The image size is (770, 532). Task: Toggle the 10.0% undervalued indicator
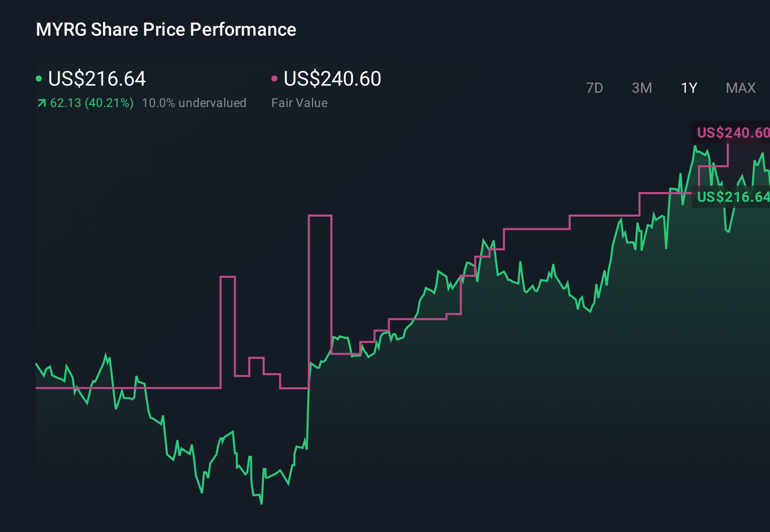195,102
